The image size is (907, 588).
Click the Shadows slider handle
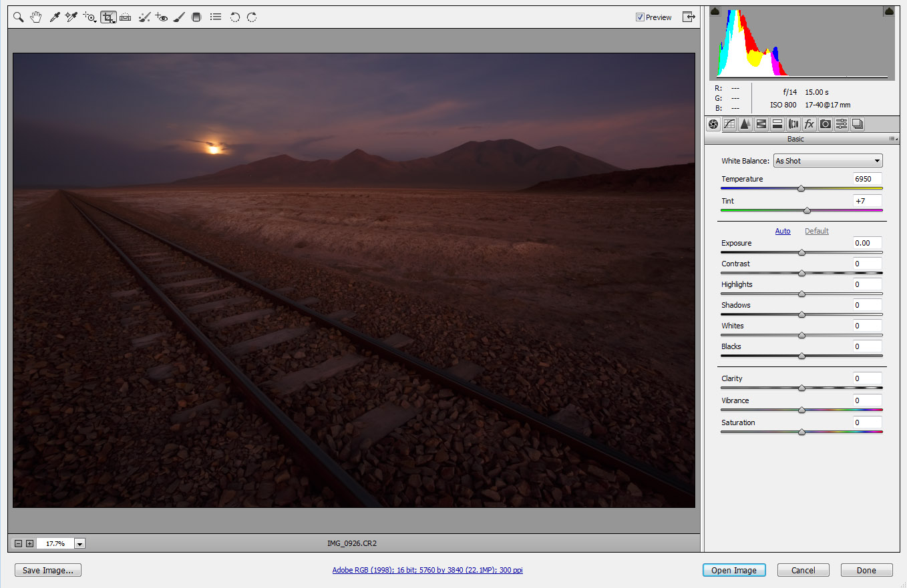pyautogui.click(x=801, y=314)
